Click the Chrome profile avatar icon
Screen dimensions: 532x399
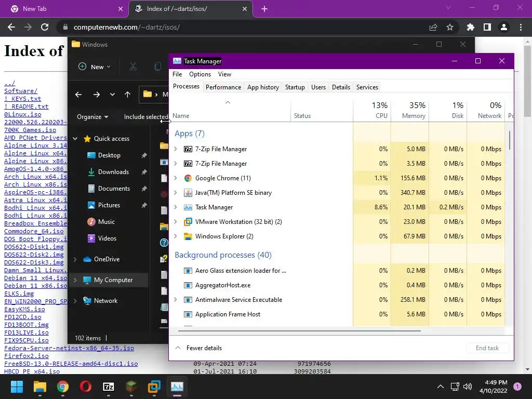[x=504, y=27]
